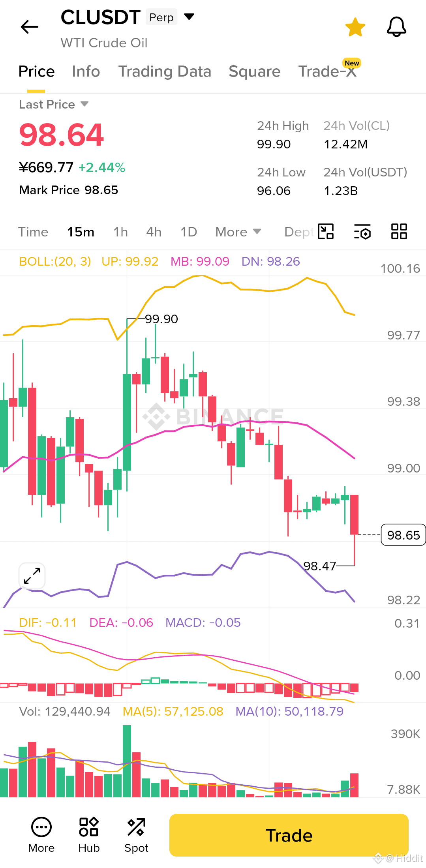The width and height of the screenshot is (426, 868).
Task: Tap the DN: 98.26 value
Action: pos(271,261)
